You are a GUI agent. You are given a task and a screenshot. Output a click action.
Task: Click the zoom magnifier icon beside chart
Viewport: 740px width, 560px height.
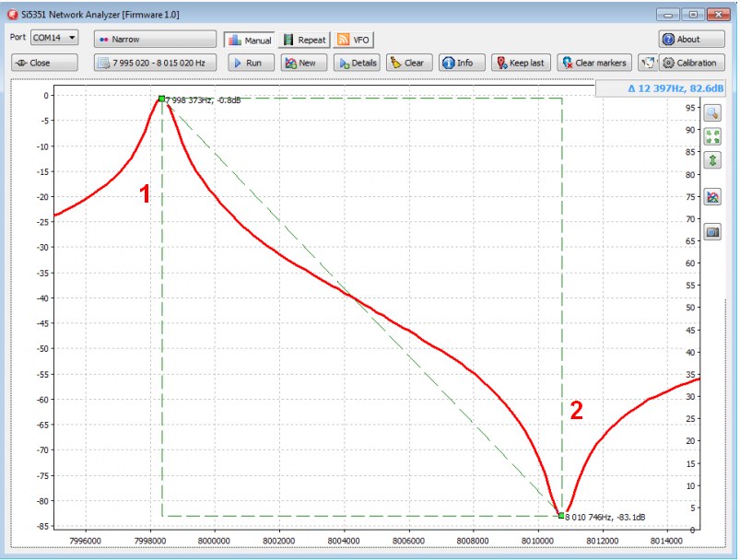(x=712, y=113)
